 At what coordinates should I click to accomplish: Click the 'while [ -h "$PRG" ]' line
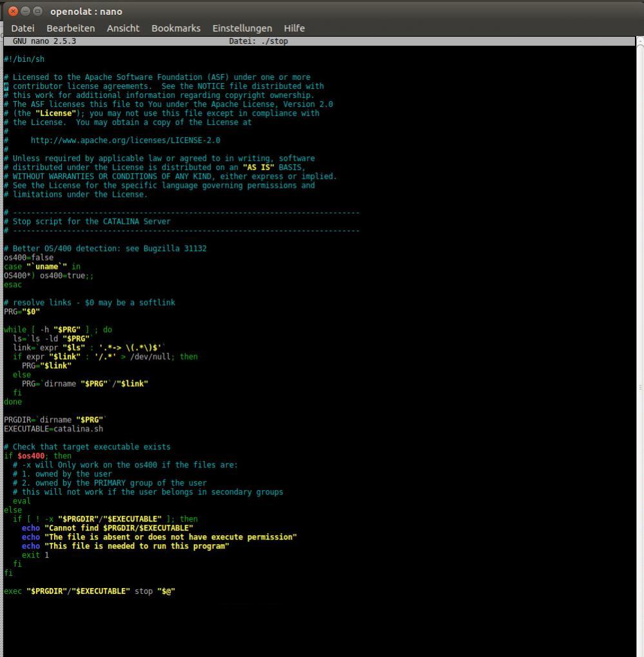pyautogui.click(x=58, y=329)
